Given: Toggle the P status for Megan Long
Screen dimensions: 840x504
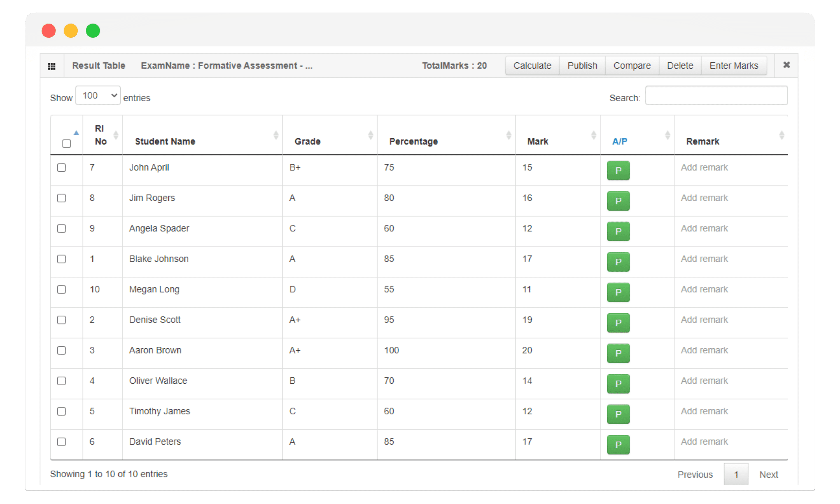Looking at the screenshot, I should coord(618,292).
